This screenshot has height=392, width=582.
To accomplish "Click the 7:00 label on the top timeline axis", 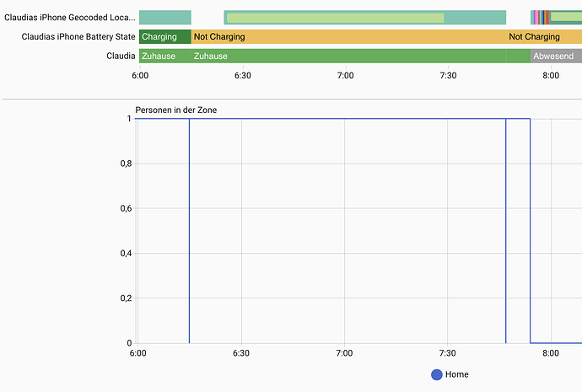I will tap(345, 76).
